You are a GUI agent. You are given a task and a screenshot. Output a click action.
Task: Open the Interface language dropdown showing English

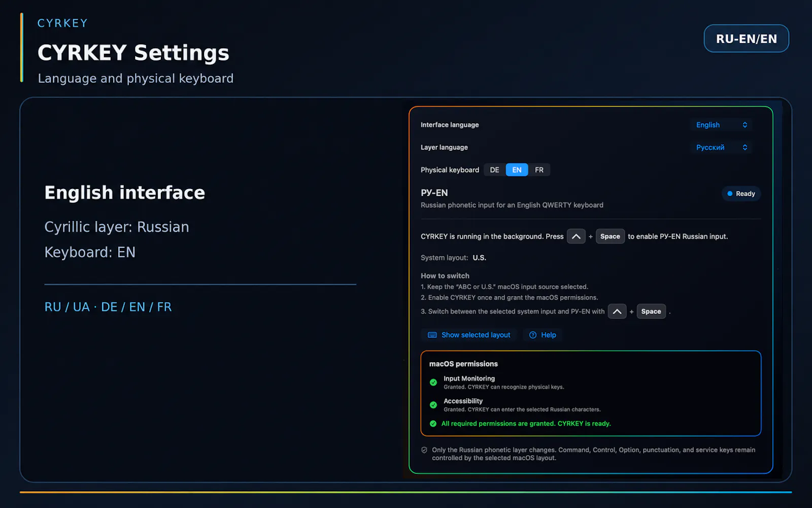721,125
